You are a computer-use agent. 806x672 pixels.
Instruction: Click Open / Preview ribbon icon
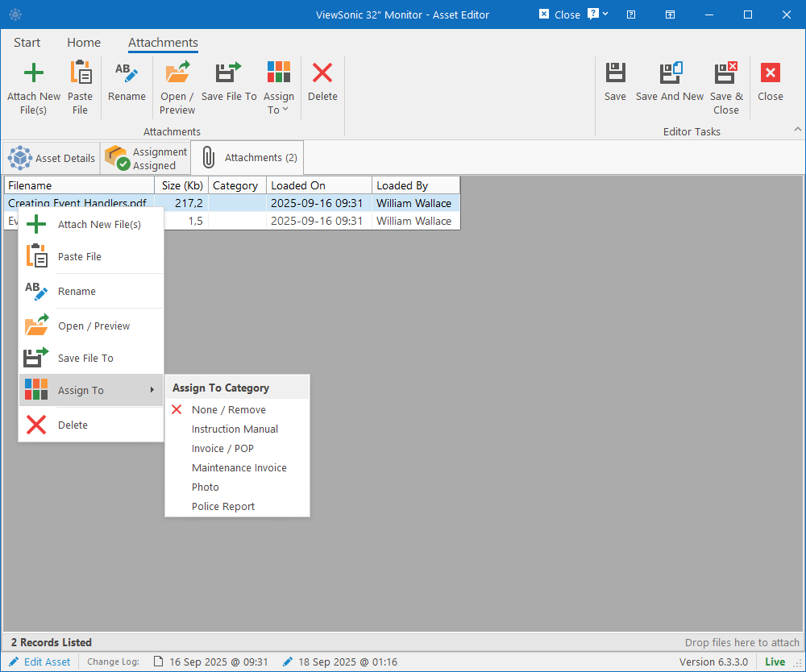point(177,73)
